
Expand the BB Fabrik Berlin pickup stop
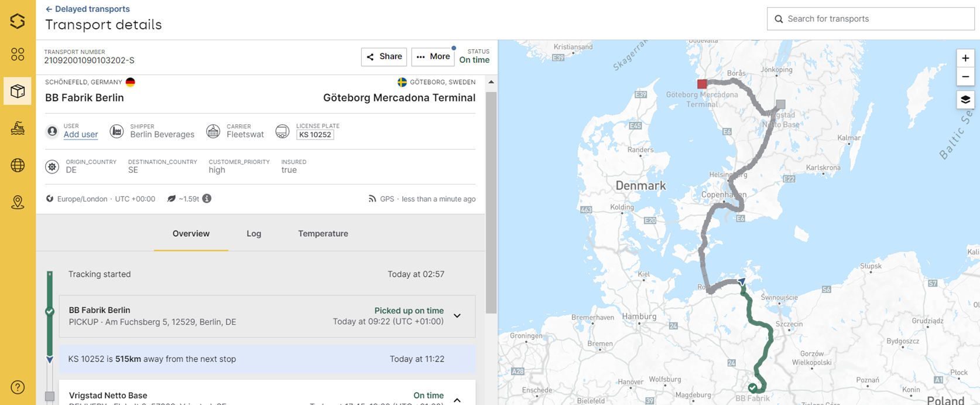457,316
